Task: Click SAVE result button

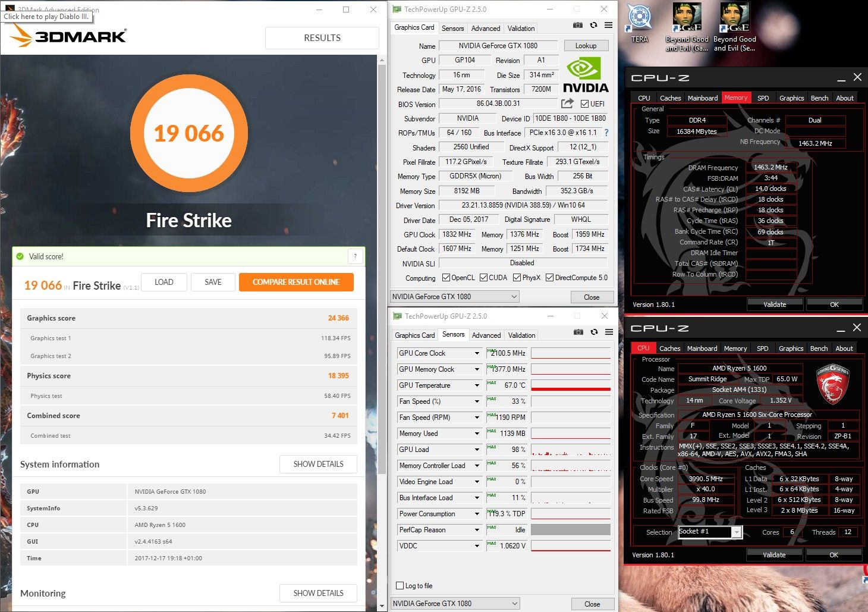Action: pos(213,282)
